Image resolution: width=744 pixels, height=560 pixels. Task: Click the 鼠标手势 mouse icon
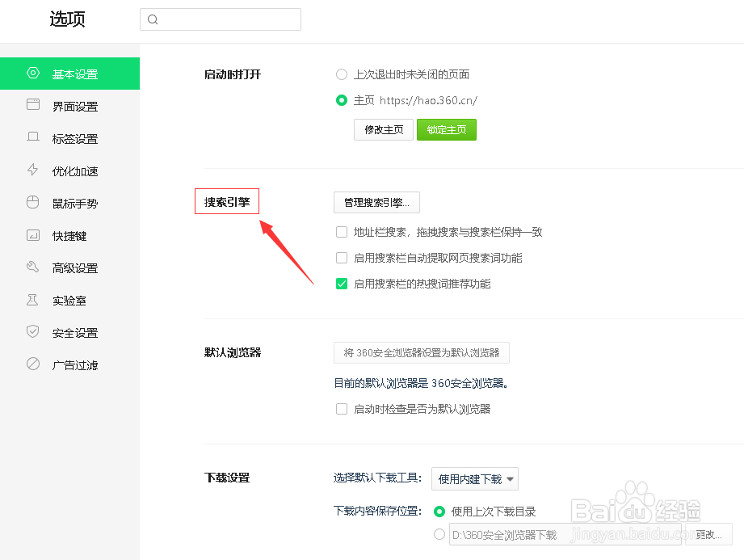[x=33, y=202]
